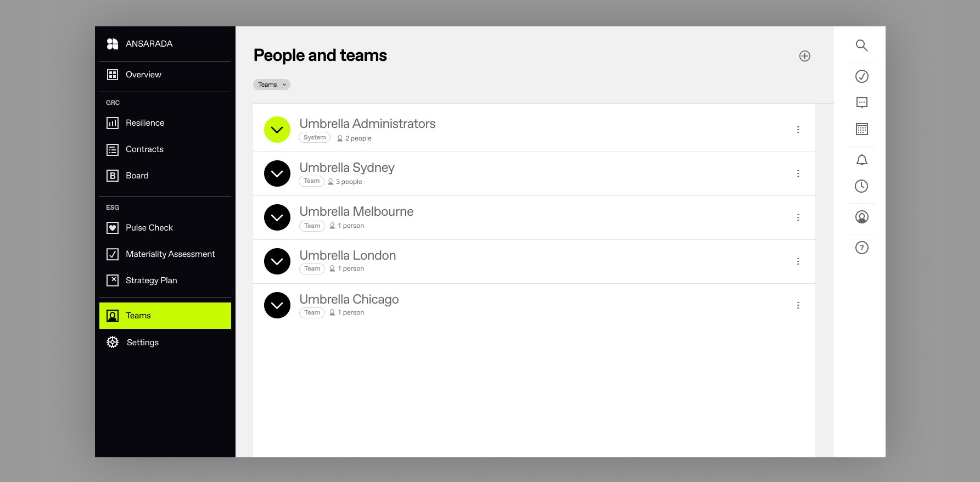Click the Team tag on Umbrella Chicago
Image resolution: width=980 pixels, height=482 pixels.
click(x=312, y=313)
